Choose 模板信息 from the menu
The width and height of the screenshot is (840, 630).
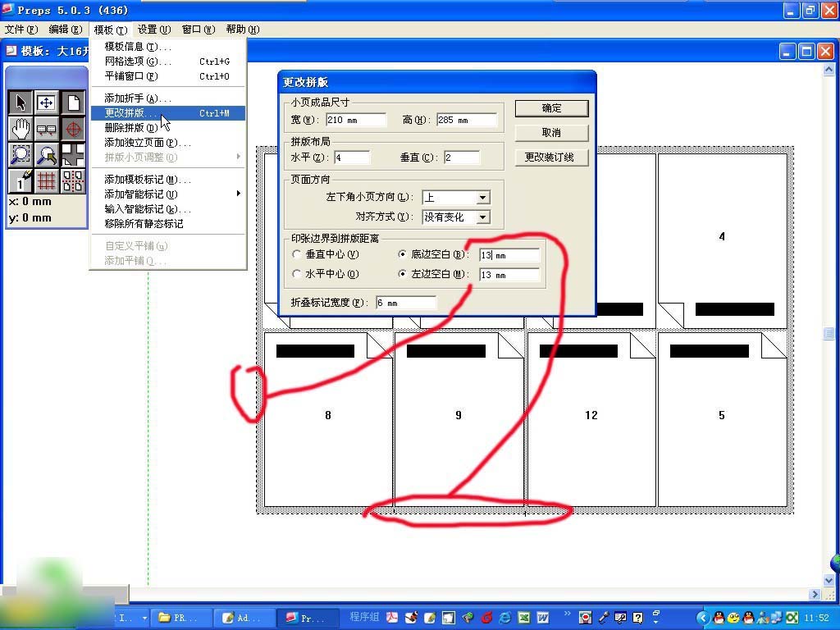pyautogui.click(x=167, y=47)
